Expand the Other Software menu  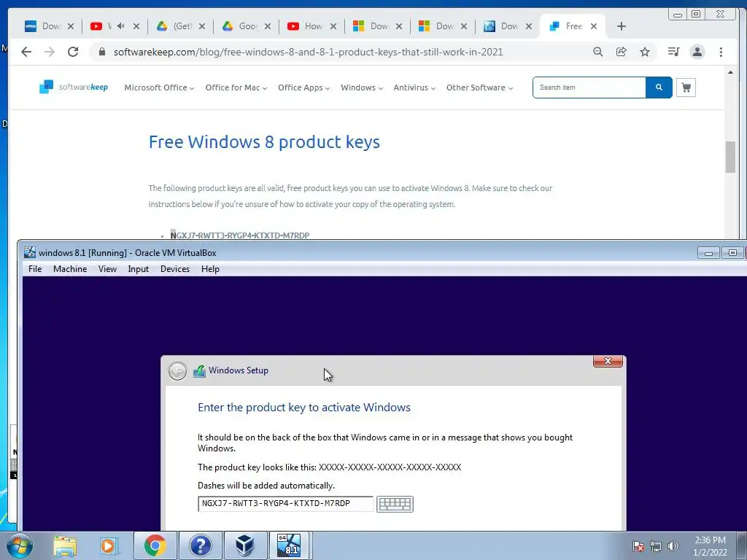479,87
